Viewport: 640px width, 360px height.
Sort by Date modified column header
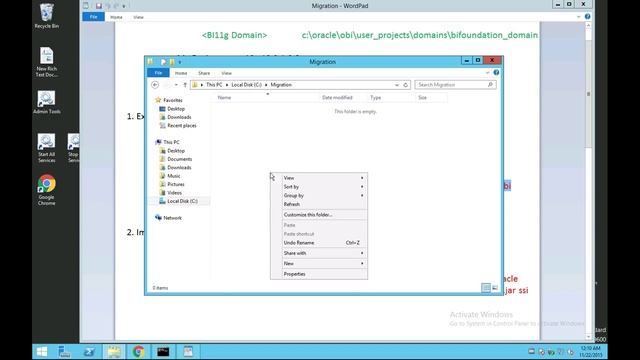click(343, 98)
